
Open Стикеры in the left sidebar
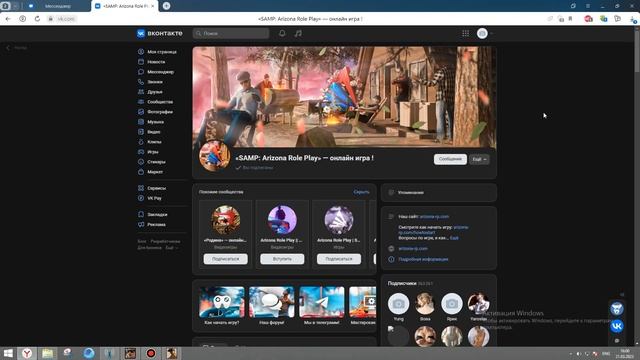pos(156,162)
